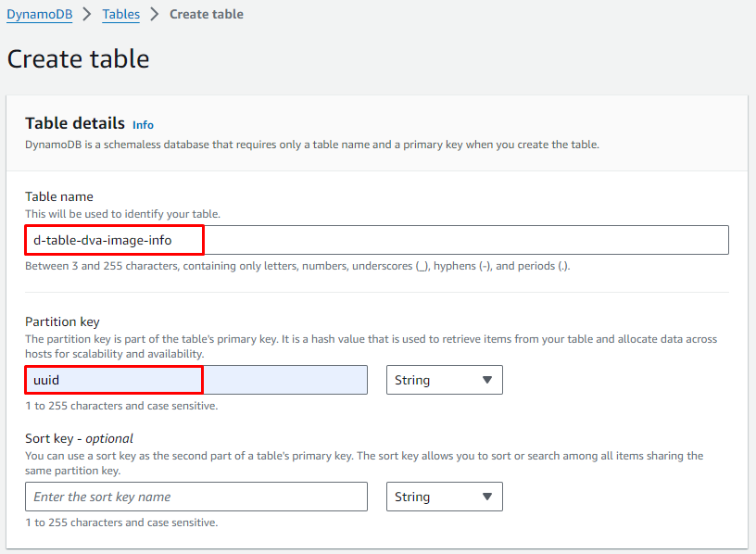
Task: Click the Partition key name field
Action: click(x=196, y=380)
